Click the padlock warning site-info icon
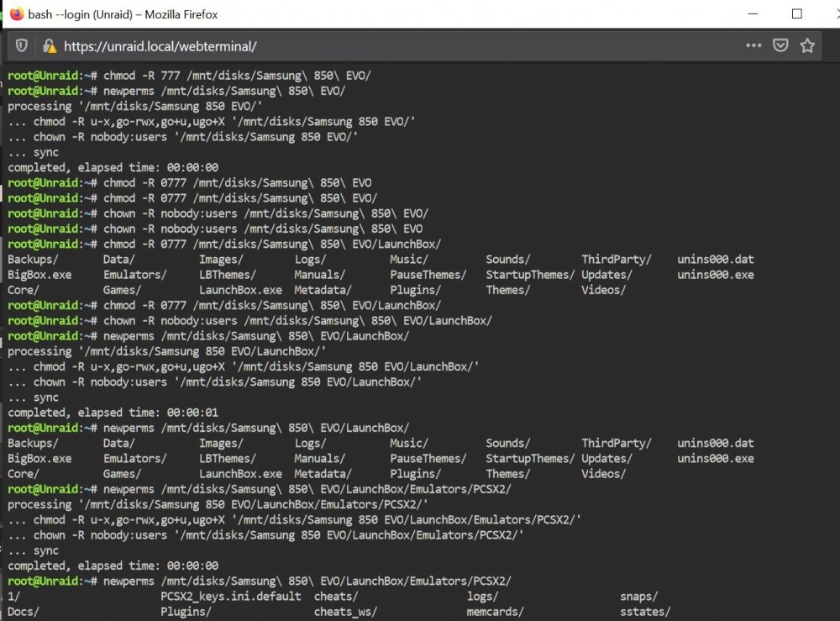The width and height of the screenshot is (840, 621). (50, 46)
